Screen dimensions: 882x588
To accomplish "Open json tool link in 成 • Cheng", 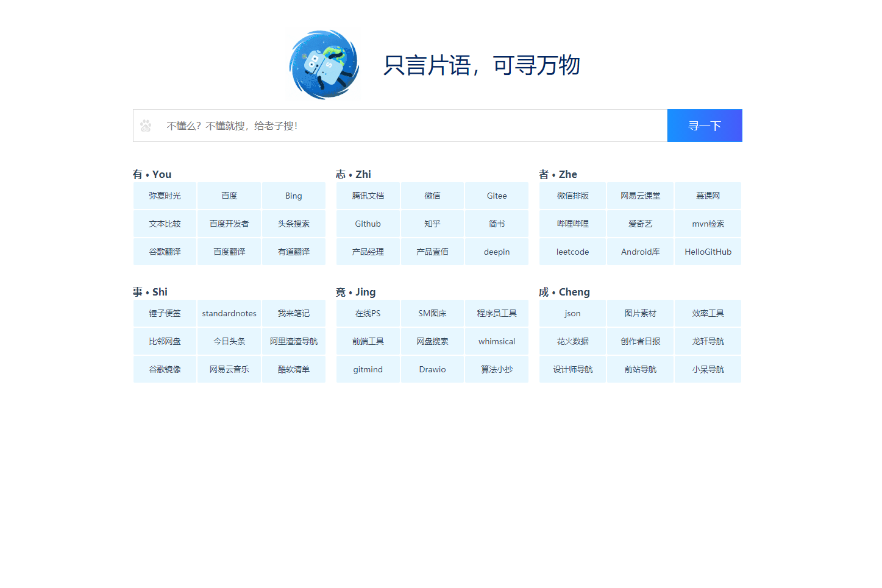I will tap(572, 313).
